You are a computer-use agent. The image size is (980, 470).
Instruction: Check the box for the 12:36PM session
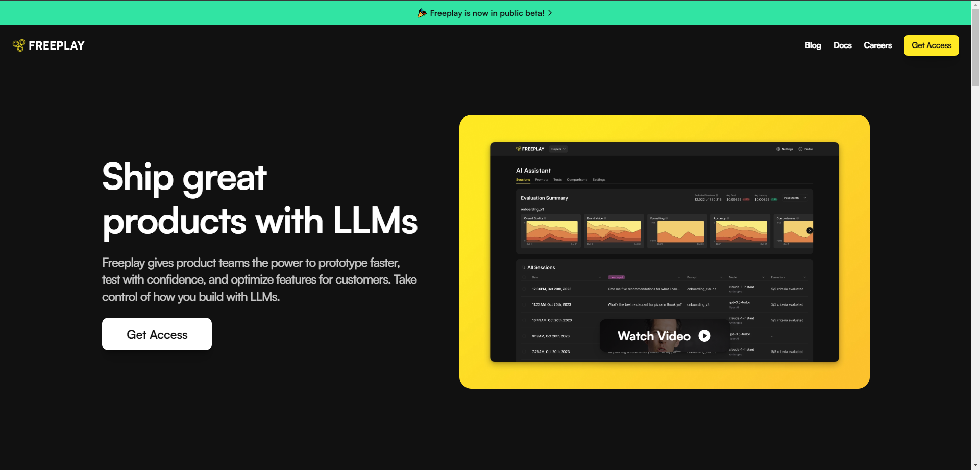(x=524, y=289)
